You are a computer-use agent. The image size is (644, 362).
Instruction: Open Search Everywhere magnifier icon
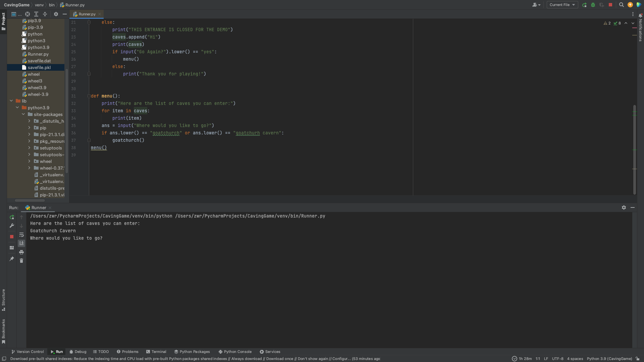[621, 5]
